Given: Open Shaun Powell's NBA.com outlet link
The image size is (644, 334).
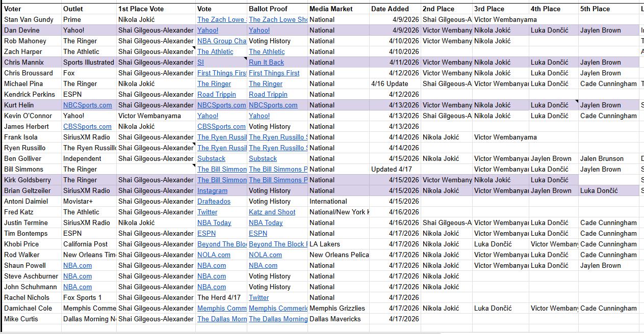Looking at the screenshot, I should (x=78, y=266).
